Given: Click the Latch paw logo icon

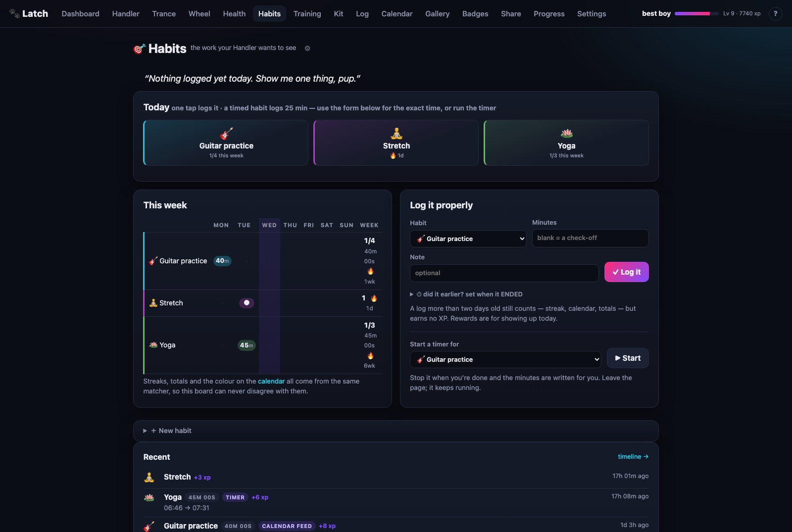Looking at the screenshot, I should pyautogui.click(x=14, y=13).
